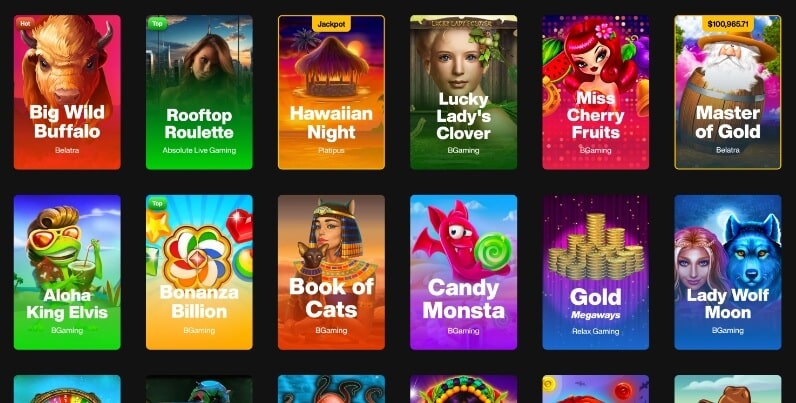Select the Bonanza Billion game card
Image resolution: width=796 pixels, height=403 pixels.
point(199,273)
